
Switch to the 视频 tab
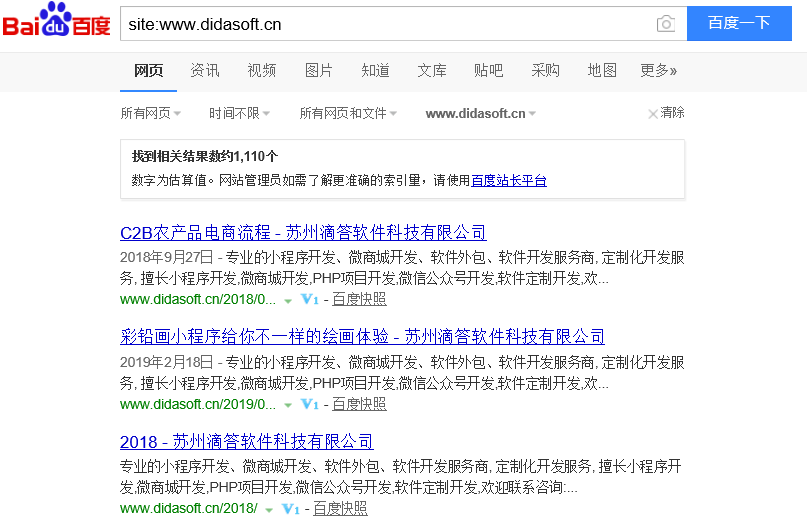[261, 71]
